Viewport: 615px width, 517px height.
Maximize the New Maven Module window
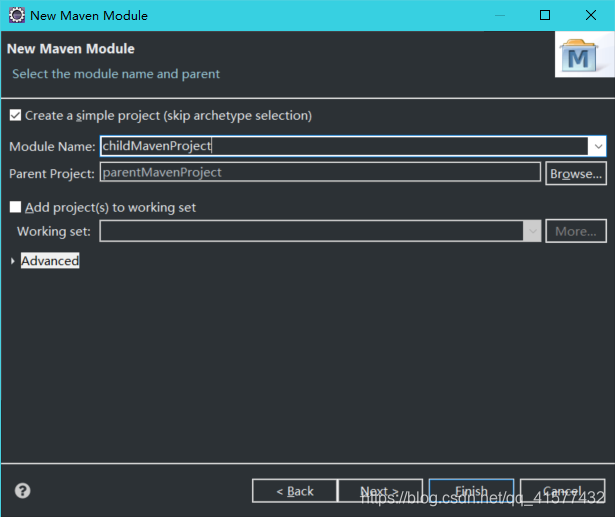pyautogui.click(x=545, y=15)
